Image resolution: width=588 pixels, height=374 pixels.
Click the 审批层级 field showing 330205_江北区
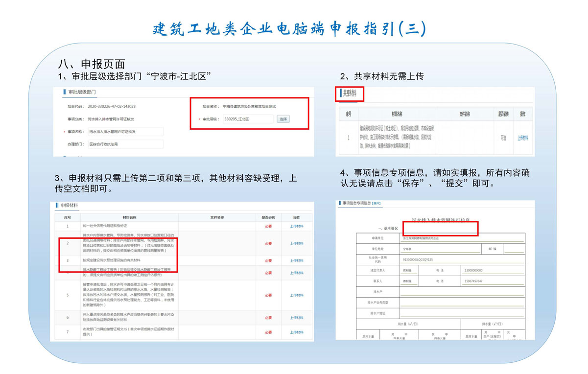tap(248, 119)
